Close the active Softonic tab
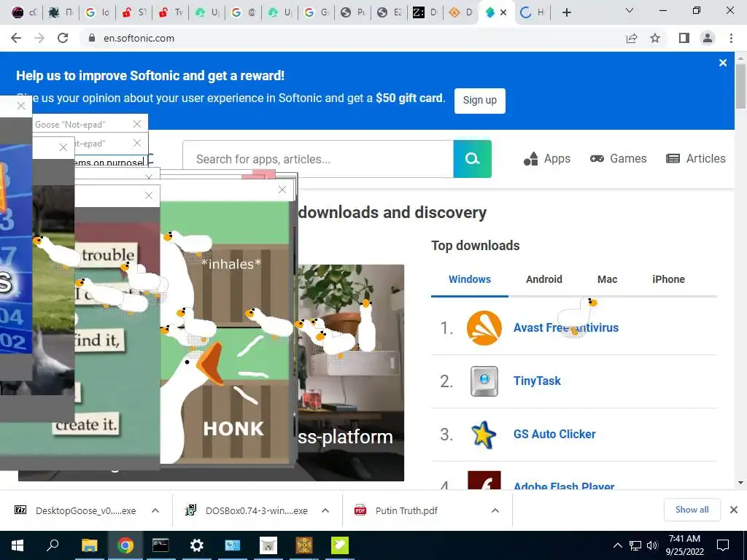 coord(503,13)
